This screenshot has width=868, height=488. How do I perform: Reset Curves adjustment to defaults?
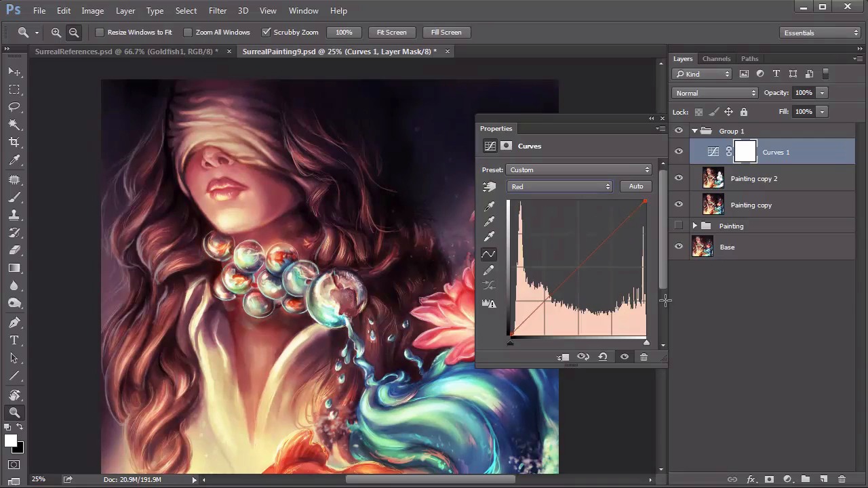pos(603,357)
